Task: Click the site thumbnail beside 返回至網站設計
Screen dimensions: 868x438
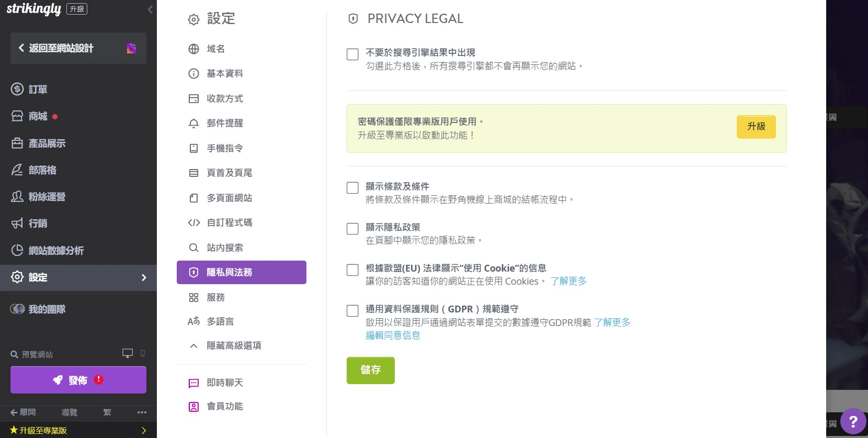Action: 132,48
